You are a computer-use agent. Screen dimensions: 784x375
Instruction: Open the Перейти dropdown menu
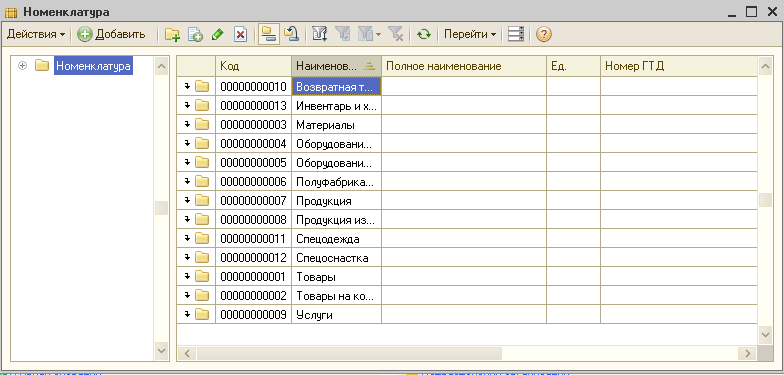click(x=470, y=34)
